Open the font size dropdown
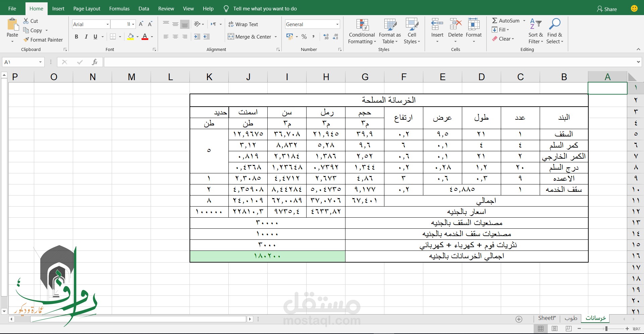Viewport: 644px width, 334px height. (x=133, y=24)
